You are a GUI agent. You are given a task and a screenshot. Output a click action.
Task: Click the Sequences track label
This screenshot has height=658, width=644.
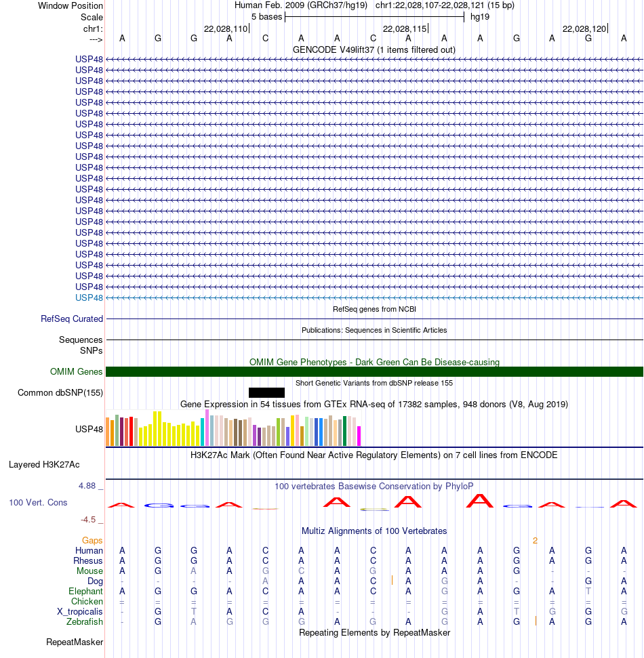click(x=81, y=340)
